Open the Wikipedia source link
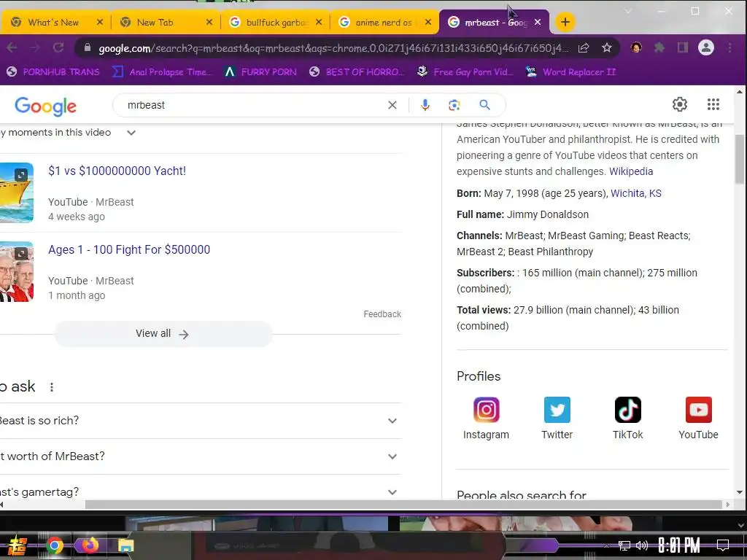The width and height of the screenshot is (747, 560). (x=631, y=171)
